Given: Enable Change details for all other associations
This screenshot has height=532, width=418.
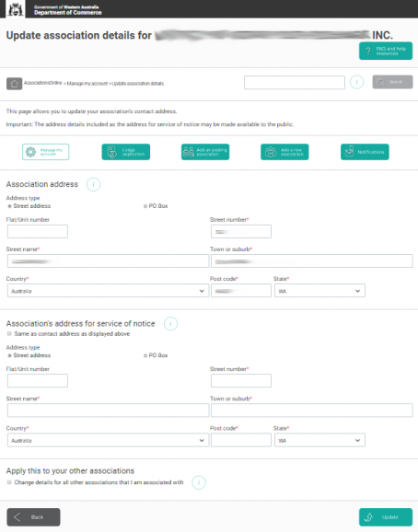Looking at the screenshot, I should (9, 482).
